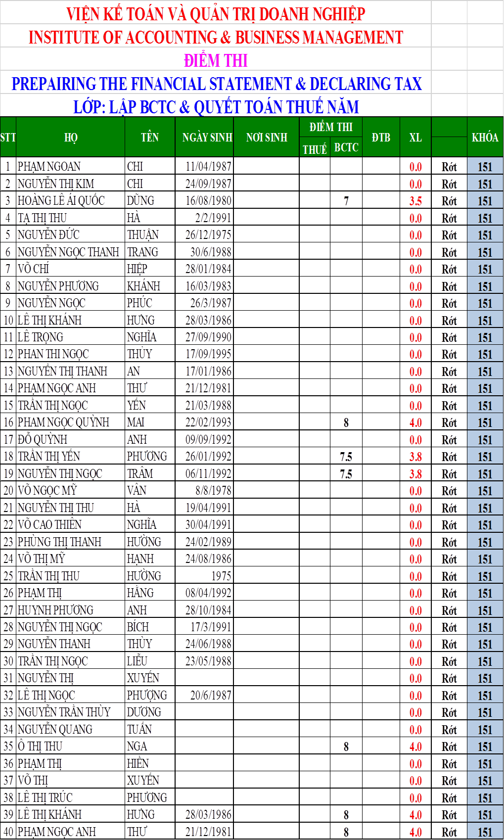Select the first name cell "THUẬN"
504x840 pixels.
tap(142, 235)
